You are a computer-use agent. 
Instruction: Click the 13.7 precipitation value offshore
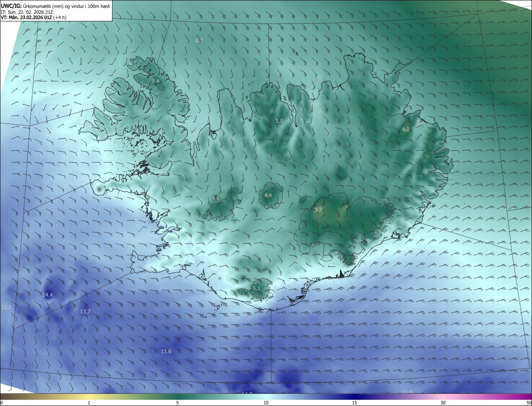click(85, 311)
